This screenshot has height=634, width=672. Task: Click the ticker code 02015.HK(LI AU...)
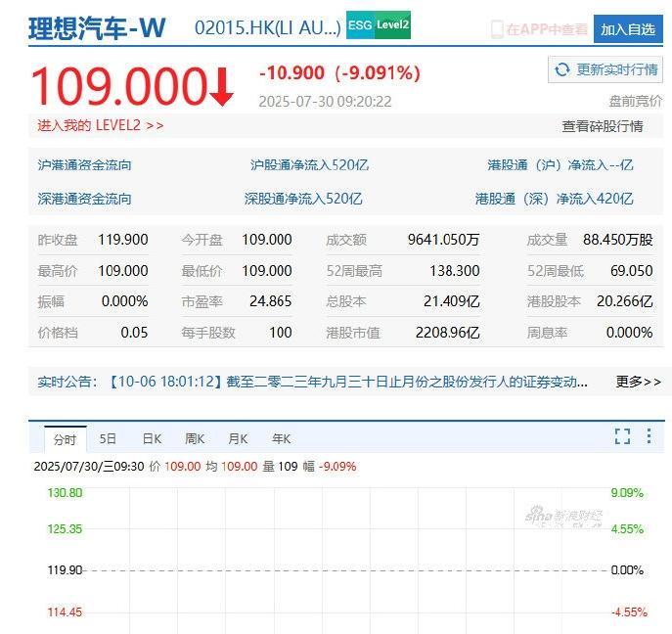tap(268, 28)
